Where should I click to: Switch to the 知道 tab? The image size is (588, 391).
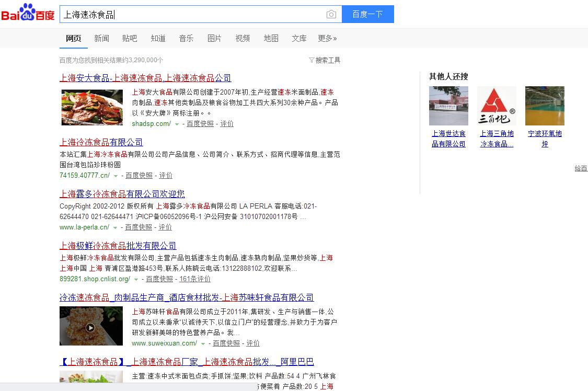click(158, 38)
